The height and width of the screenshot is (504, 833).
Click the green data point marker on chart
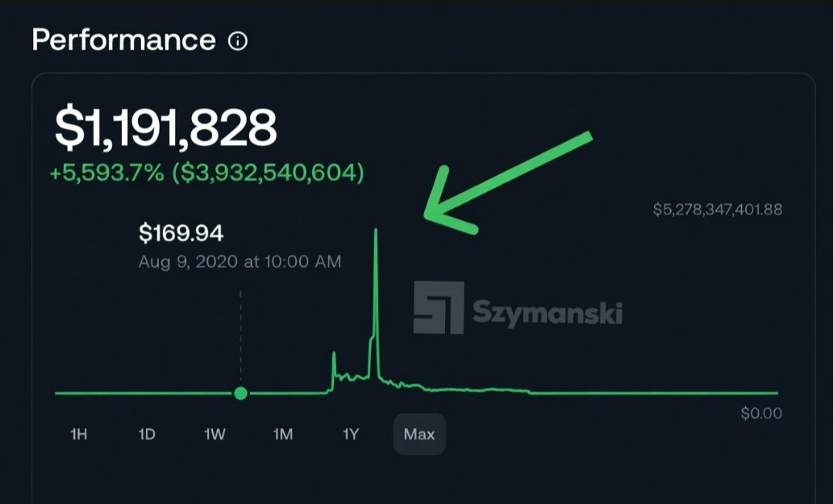(x=241, y=394)
